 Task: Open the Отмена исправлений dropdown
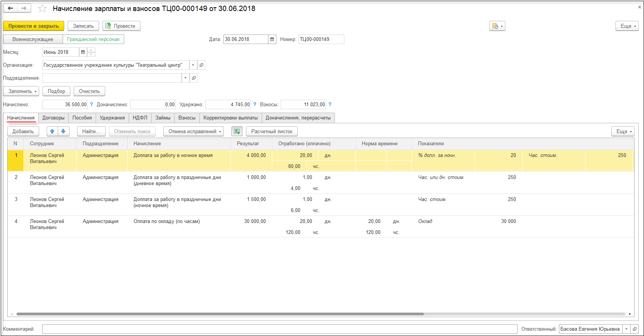coord(194,131)
